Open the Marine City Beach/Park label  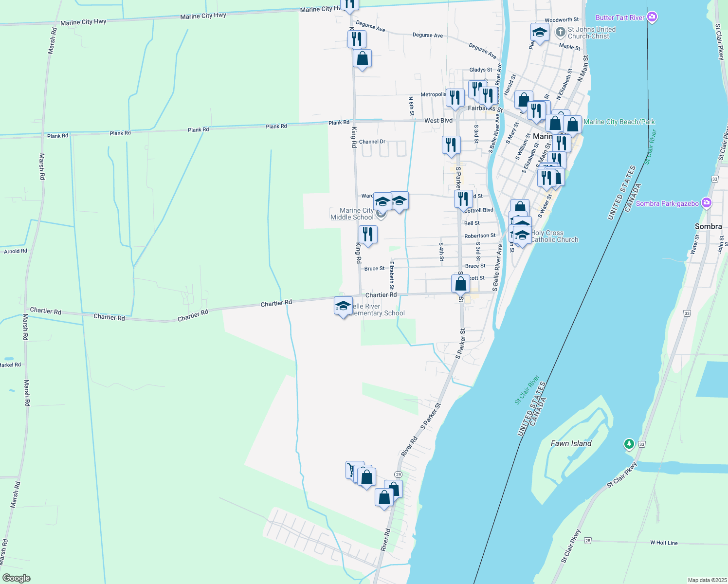click(619, 122)
